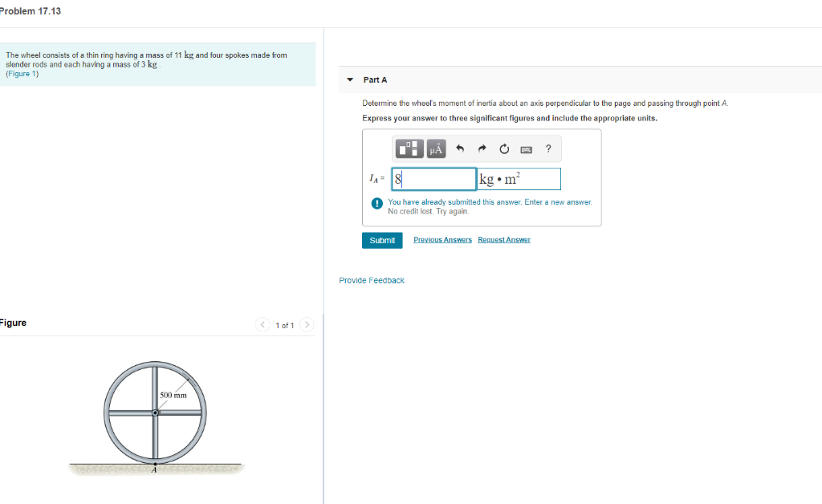
Task: Click the Problem 17.13 title
Action: point(30,11)
